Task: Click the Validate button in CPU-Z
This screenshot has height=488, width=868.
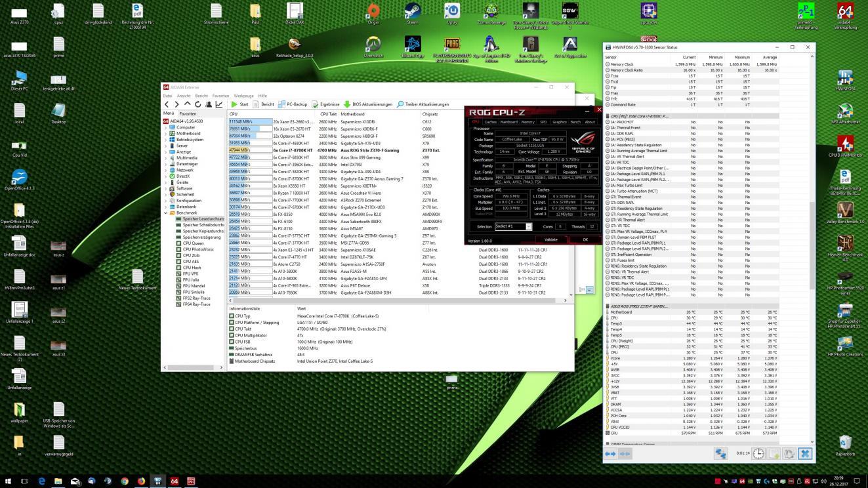Action: point(551,239)
